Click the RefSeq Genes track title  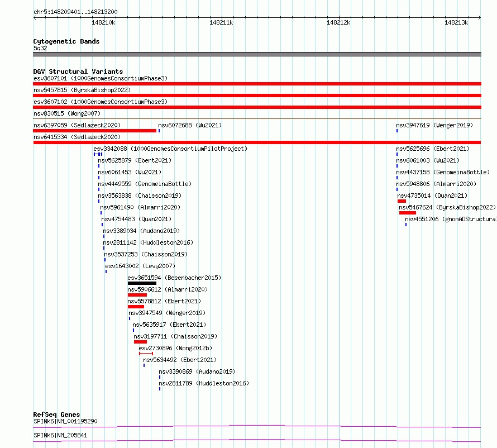click(x=56, y=414)
